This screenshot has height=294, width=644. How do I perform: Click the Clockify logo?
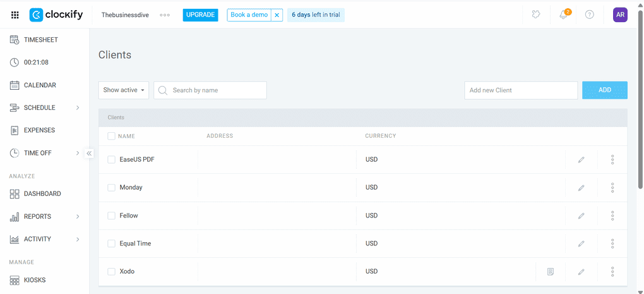tap(56, 15)
